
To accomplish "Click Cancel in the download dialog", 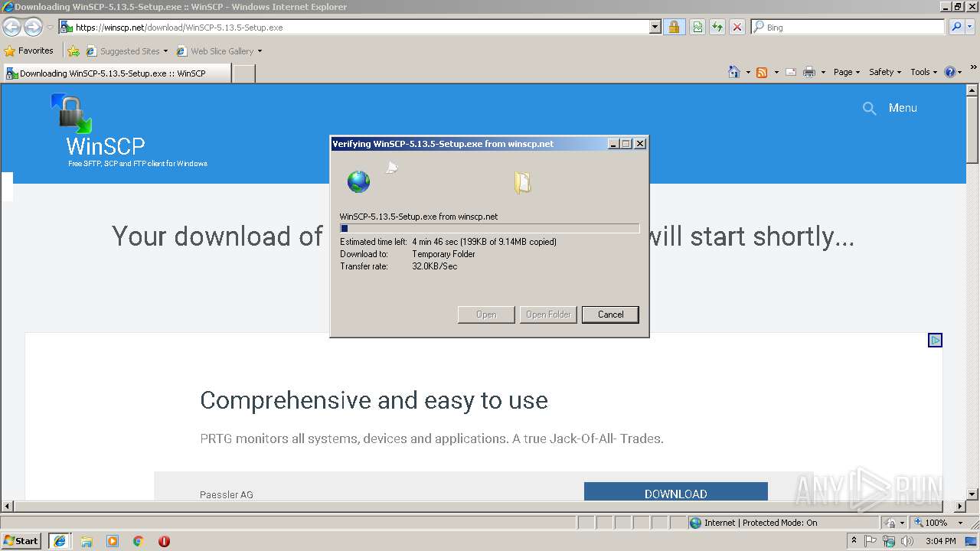I will [610, 315].
